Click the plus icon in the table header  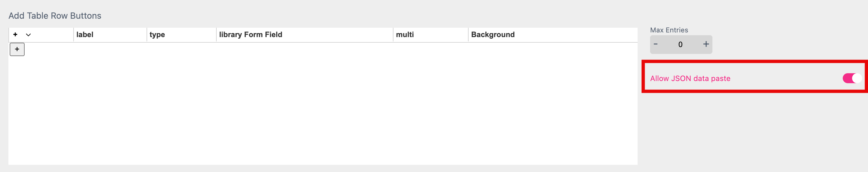point(15,34)
